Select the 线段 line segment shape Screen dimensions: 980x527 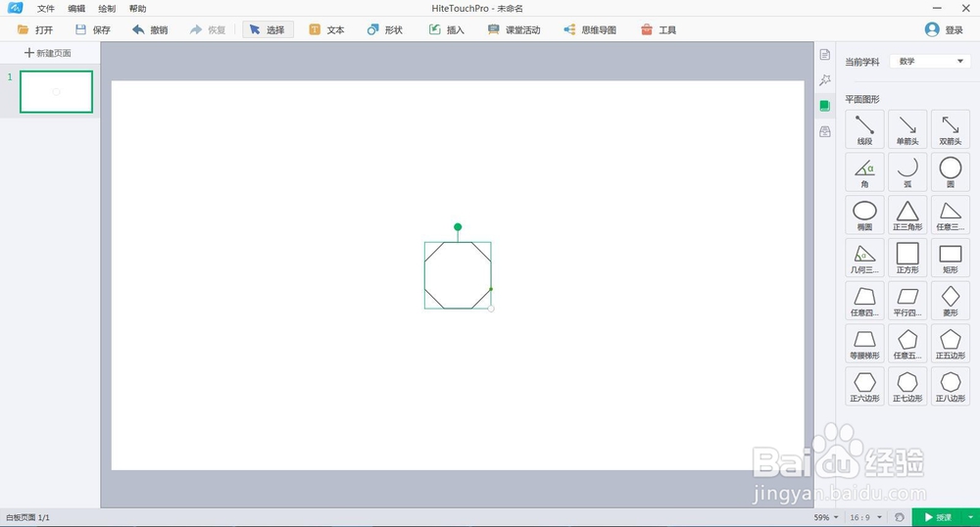coord(864,129)
